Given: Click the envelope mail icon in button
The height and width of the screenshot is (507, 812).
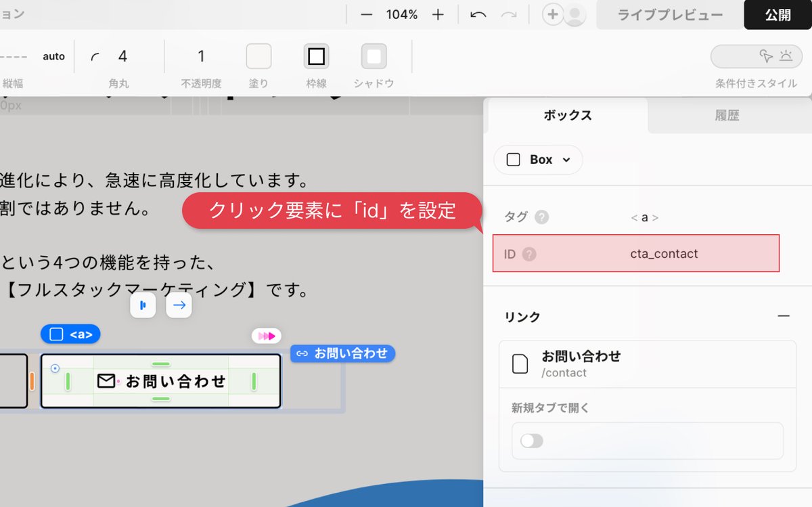Looking at the screenshot, I should [106, 381].
